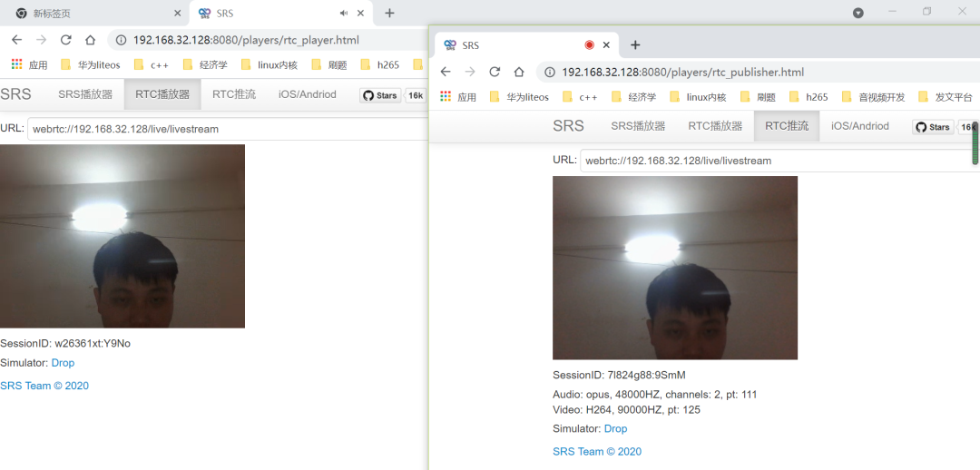
Task: Open new tab in the publisher window
Action: tap(635, 45)
